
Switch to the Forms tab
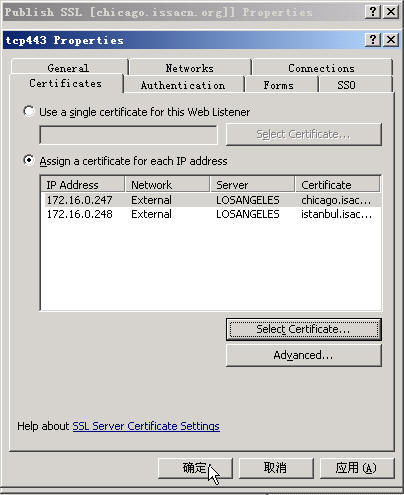pos(279,85)
